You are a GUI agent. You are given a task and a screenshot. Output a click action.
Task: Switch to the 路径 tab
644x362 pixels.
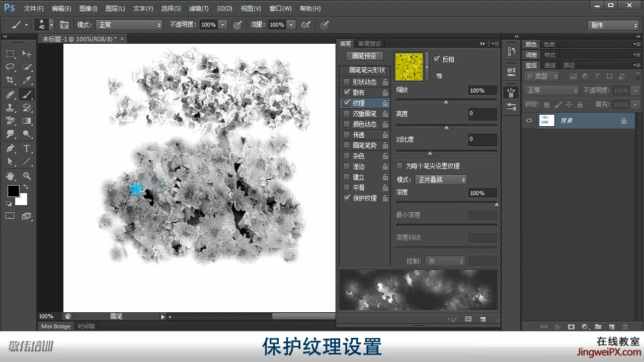pos(569,65)
